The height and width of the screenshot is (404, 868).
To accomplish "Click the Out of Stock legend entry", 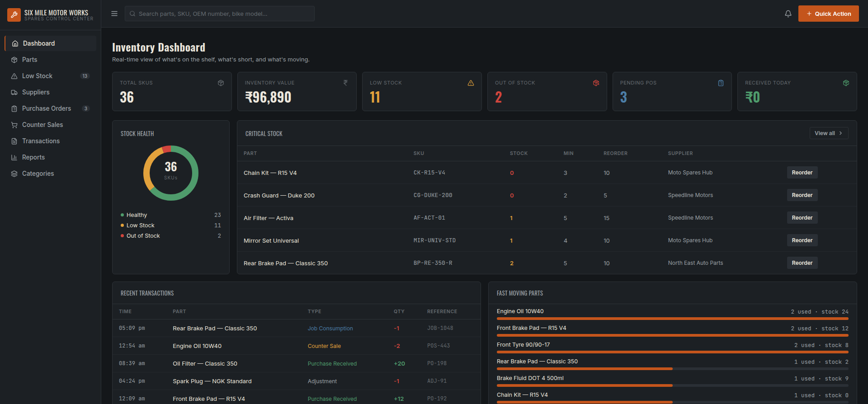I will (171, 236).
